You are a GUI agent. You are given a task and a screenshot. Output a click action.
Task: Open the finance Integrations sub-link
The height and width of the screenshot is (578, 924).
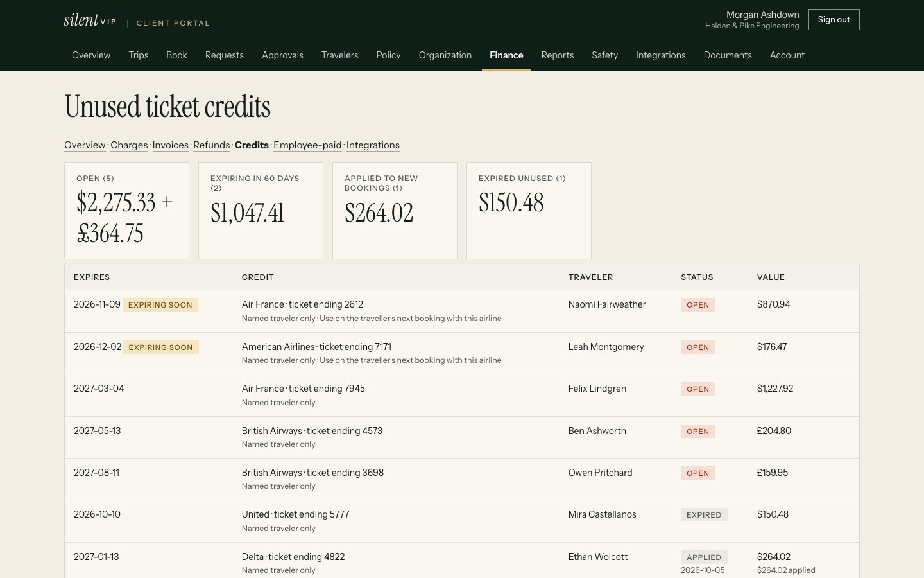373,145
